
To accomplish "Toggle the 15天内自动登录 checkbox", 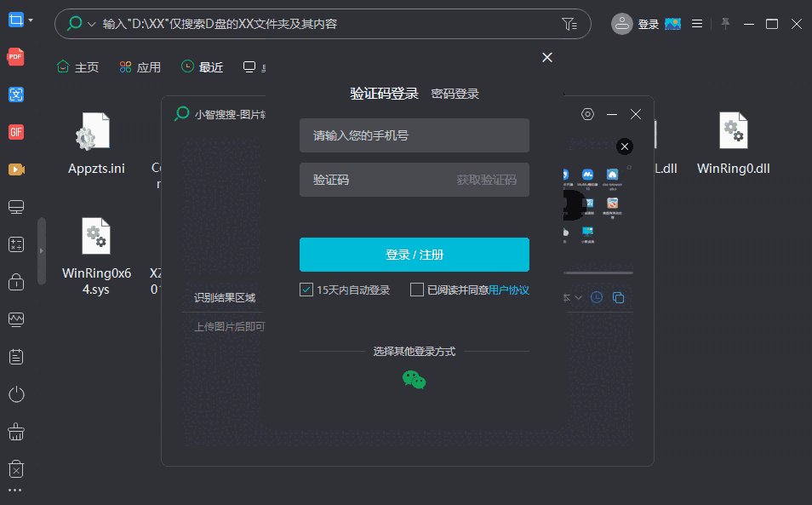I will click(x=306, y=290).
